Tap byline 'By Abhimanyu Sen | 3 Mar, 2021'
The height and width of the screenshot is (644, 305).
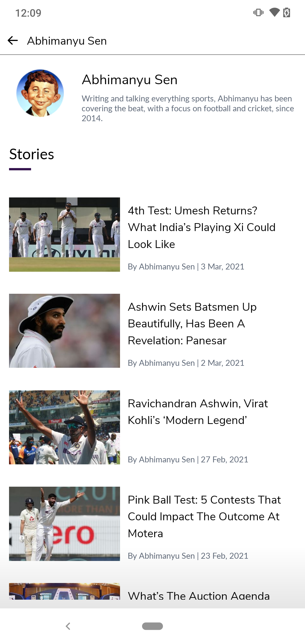tap(186, 267)
